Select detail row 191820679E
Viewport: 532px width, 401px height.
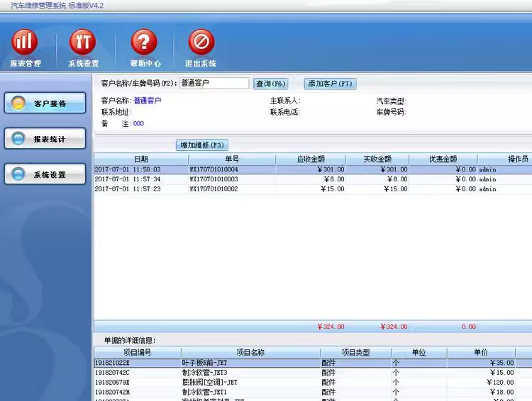click(x=313, y=383)
